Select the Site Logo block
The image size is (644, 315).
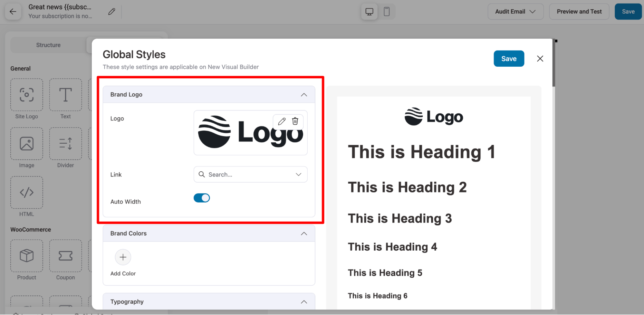click(x=27, y=95)
